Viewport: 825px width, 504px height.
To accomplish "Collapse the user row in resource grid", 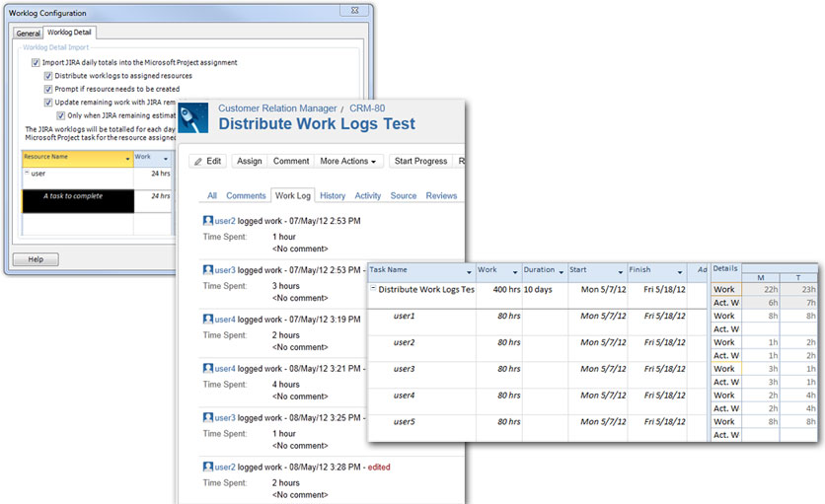I will tap(27, 173).
